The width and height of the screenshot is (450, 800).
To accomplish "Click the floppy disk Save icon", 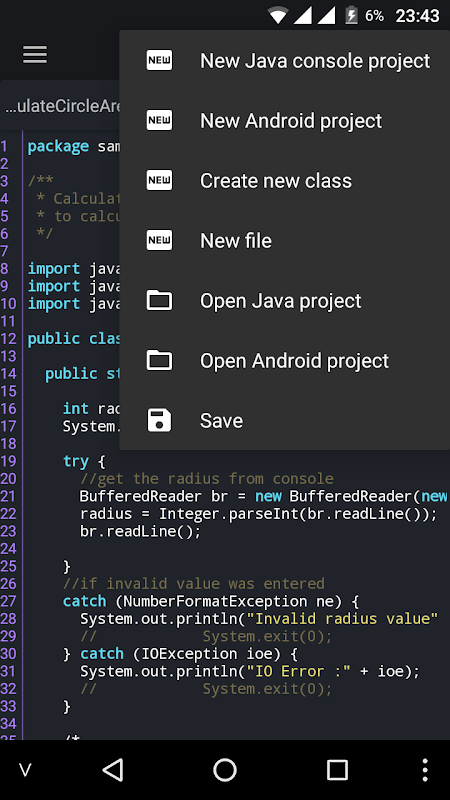I will [159, 420].
